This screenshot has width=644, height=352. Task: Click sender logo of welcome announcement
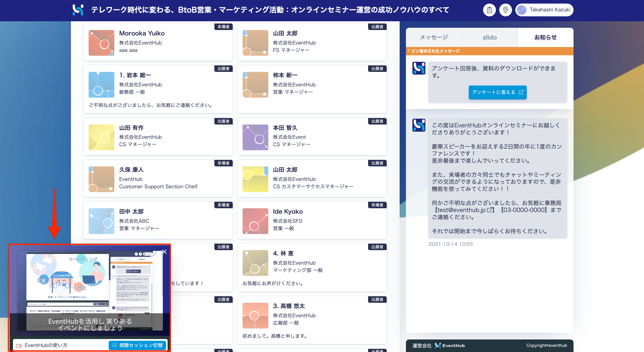coord(419,125)
